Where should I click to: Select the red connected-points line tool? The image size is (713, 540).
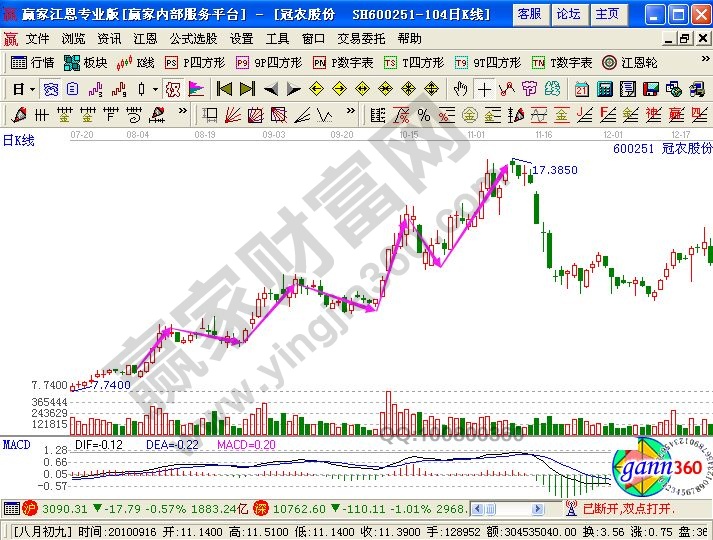[507, 90]
